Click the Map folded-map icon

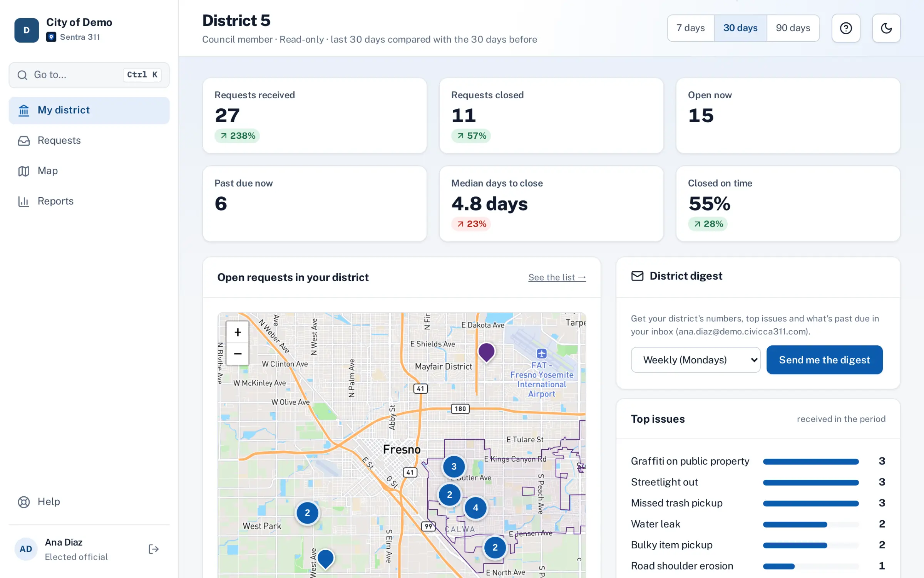24,171
